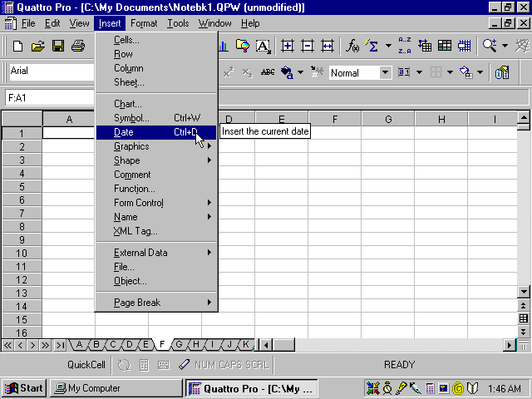Open the Normal style dropdown

(x=385, y=72)
